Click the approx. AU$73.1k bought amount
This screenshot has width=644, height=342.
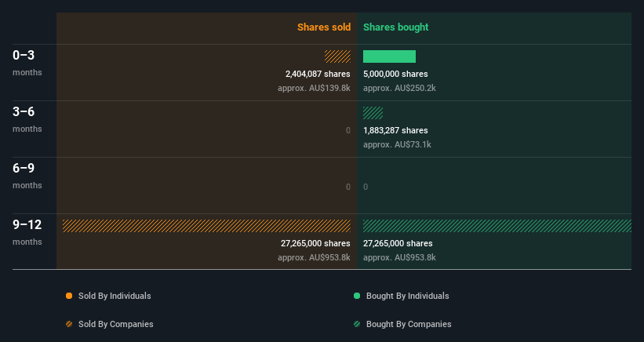(397, 144)
